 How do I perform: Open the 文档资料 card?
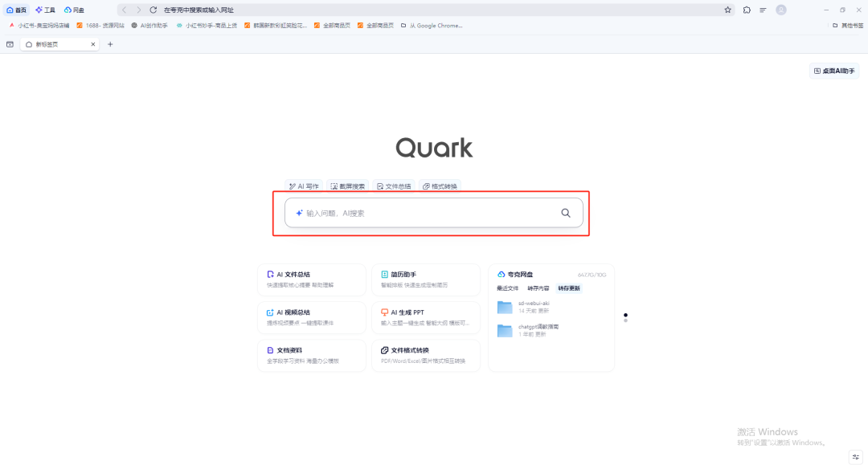(x=312, y=356)
